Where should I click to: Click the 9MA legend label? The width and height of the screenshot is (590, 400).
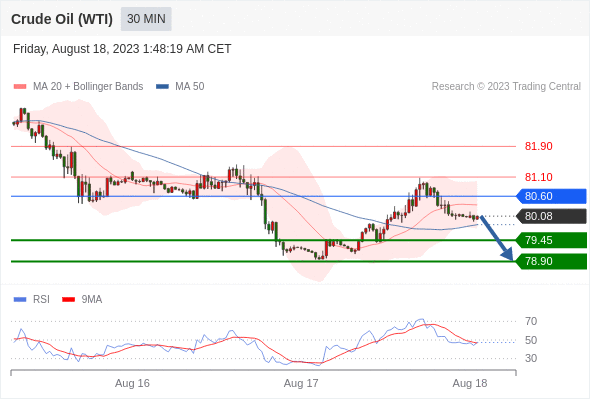pyautogui.click(x=92, y=300)
